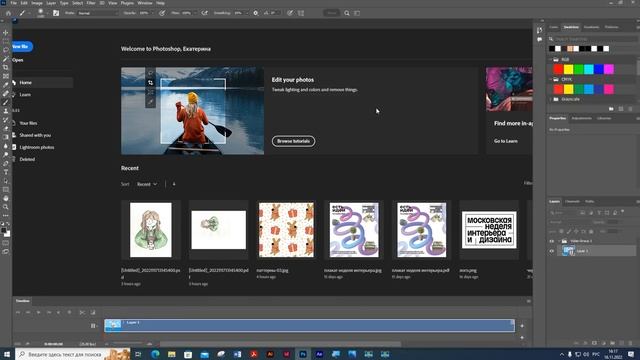640x360 pixels.
Task: Switch to the Adjustments tab
Action: click(x=581, y=118)
